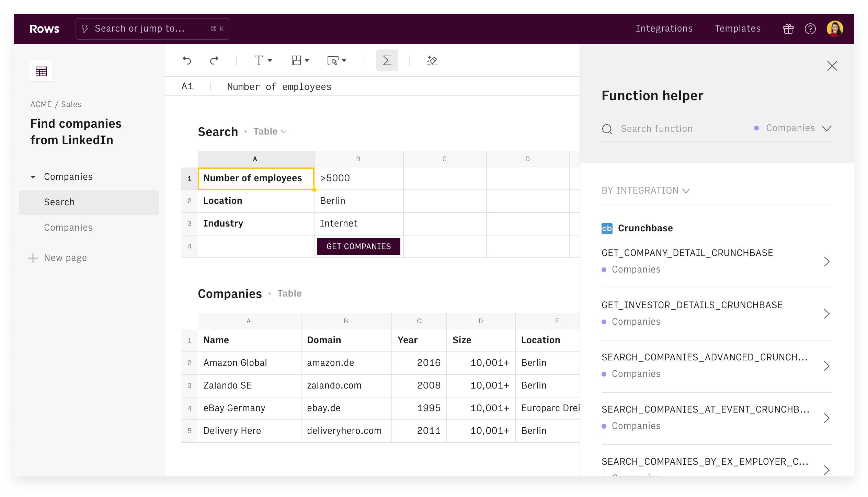This screenshot has height=497, width=868.
Task: Select the 'Amazon Global' cell
Action: [x=249, y=363]
